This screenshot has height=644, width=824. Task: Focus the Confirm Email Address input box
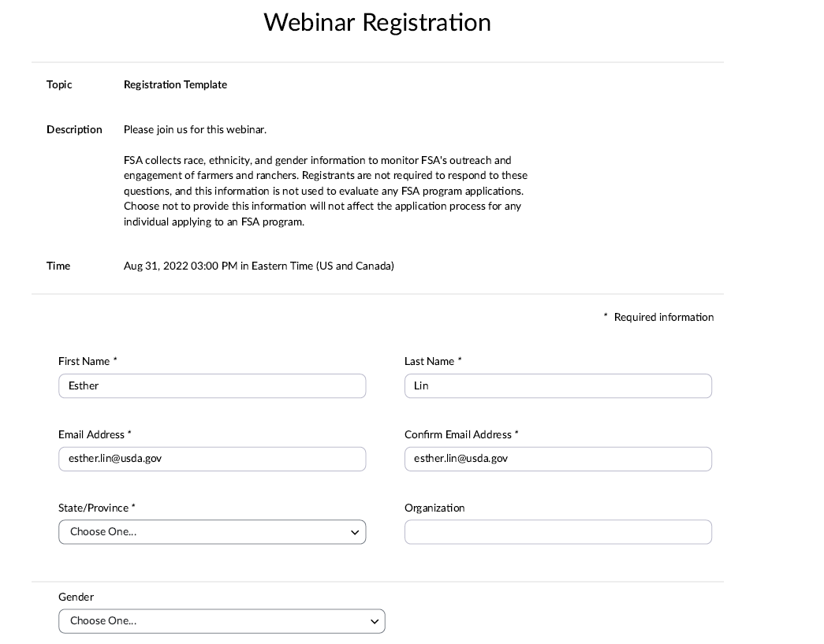557,459
